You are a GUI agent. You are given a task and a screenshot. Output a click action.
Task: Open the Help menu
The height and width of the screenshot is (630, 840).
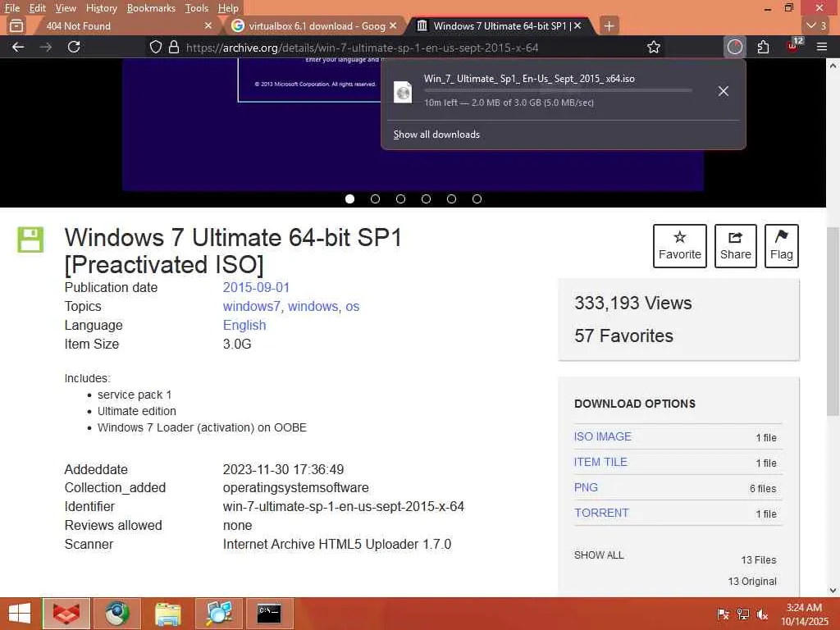click(228, 8)
